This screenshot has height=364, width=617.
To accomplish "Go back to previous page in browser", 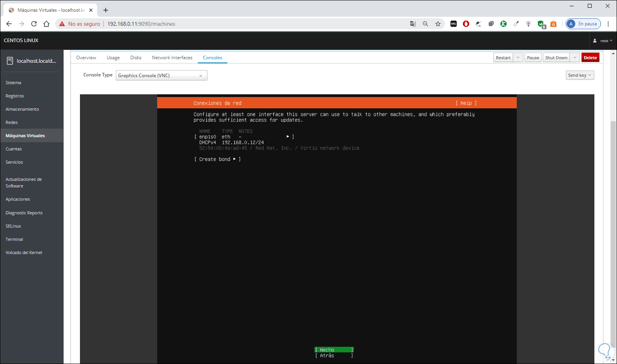I will [9, 24].
